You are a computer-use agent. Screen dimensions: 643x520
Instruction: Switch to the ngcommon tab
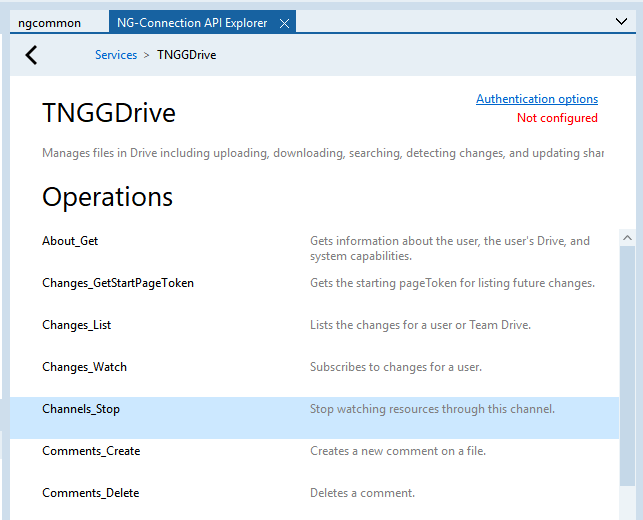(x=49, y=23)
